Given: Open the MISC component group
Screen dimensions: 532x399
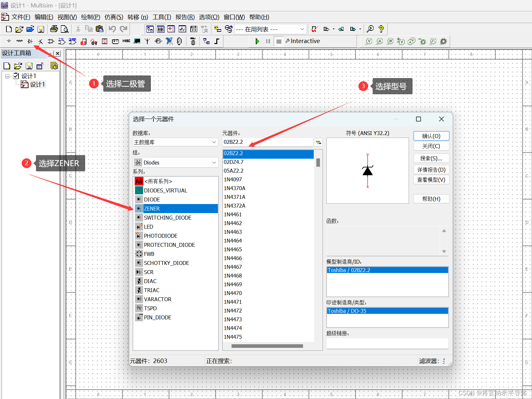Looking at the screenshot, I should coord(126,41).
